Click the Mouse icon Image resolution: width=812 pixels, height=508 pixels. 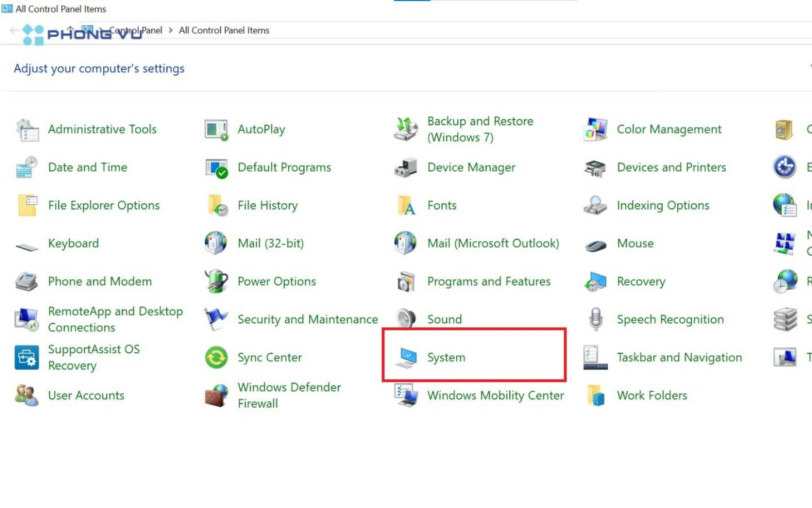point(596,245)
